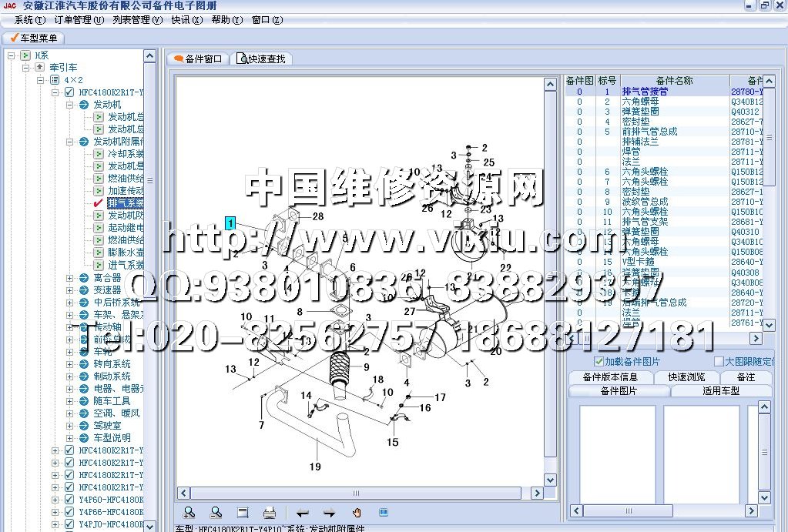
Task: Expand the 离合器 tree node
Action: [x=69, y=277]
